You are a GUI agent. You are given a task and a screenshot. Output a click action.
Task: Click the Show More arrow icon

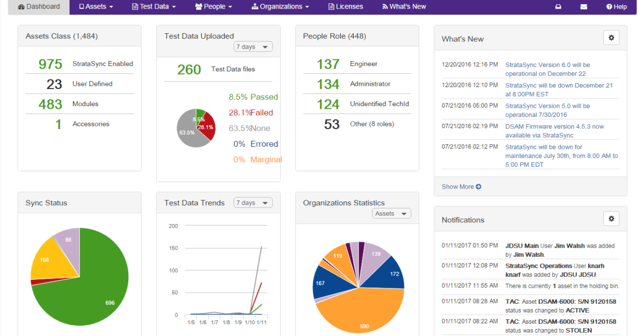click(x=478, y=187)
